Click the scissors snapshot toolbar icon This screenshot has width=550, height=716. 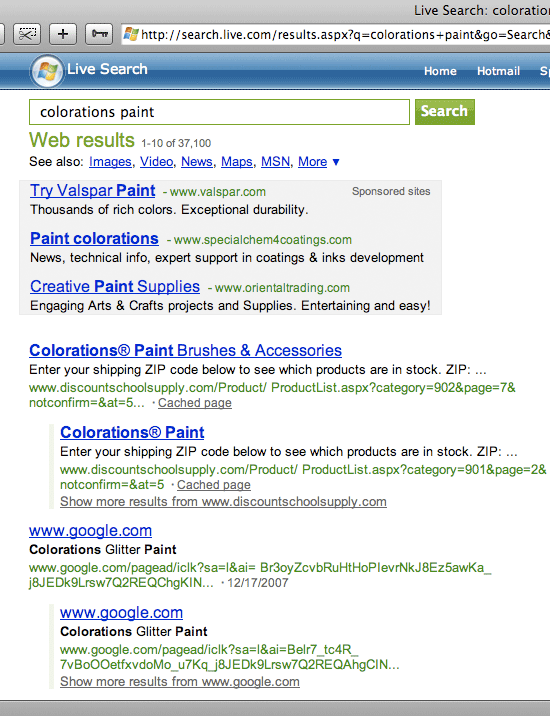27,34
